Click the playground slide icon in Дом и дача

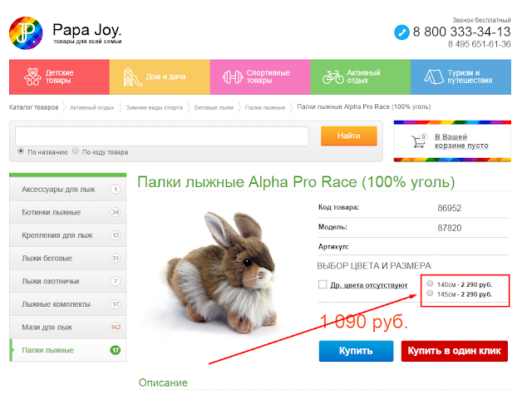point(132,77)
